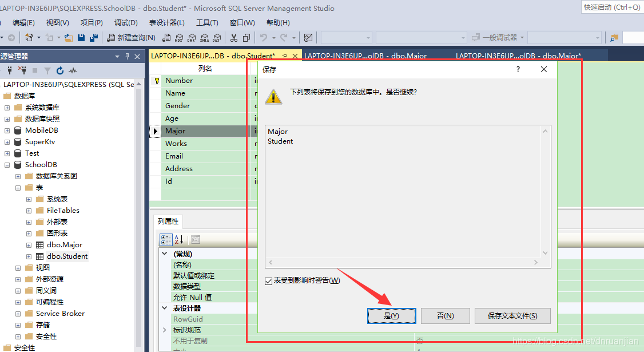Select Student in the 保存 dialog list
This screenshot has width=644, height=352.
pyautogui.click(x=280, y=141)
